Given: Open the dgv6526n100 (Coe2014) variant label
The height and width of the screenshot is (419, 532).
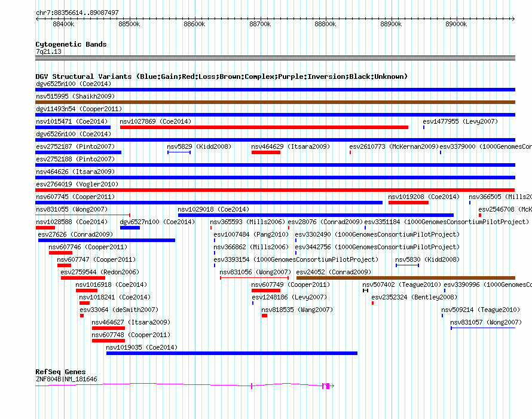Looking at the screenshot, I should click(74, 134).
